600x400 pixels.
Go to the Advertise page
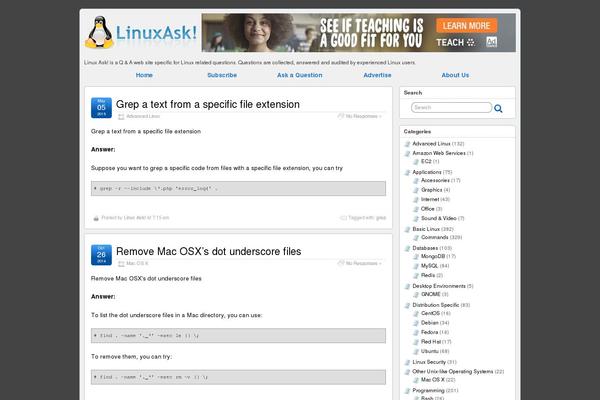coord(377,75)
